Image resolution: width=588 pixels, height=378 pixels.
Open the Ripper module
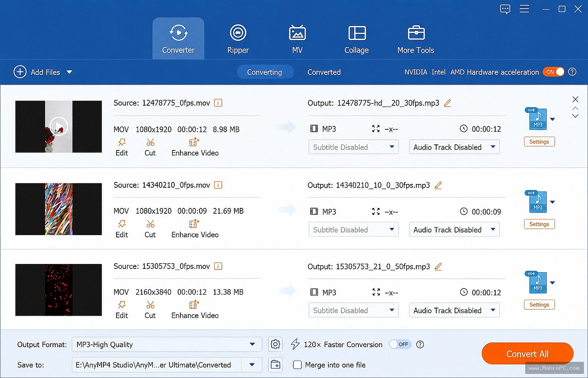point(238,39)
